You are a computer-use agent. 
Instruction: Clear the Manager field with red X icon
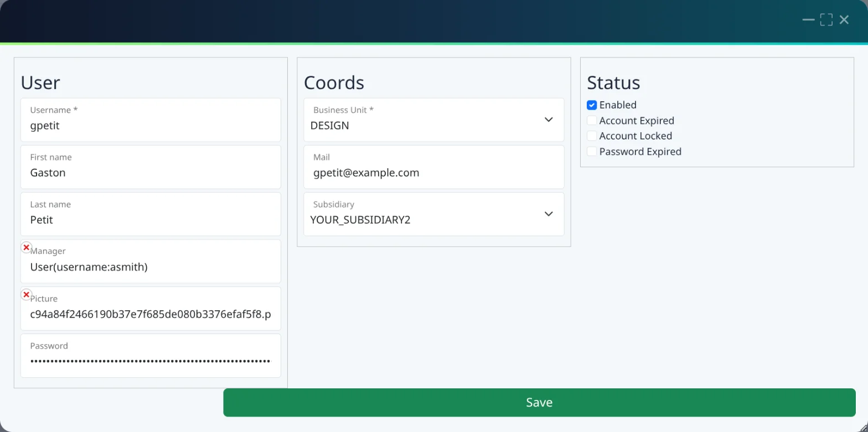pyautogui.click(x=26, y=248)
